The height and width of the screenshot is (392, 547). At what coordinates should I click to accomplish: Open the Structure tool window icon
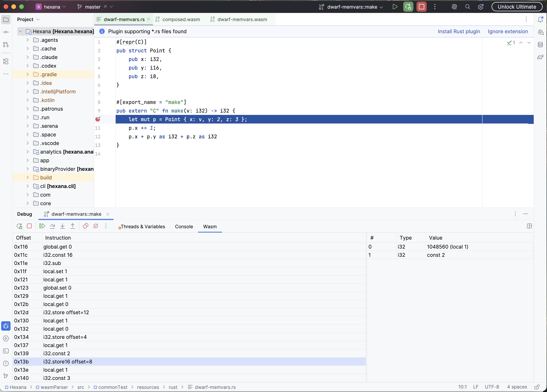[6, 62]
